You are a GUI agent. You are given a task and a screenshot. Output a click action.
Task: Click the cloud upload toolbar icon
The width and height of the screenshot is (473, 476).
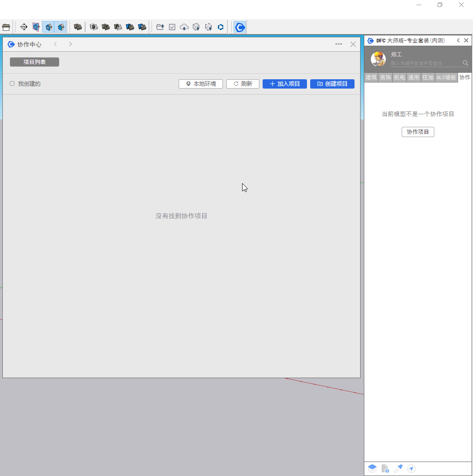point(184,27)
